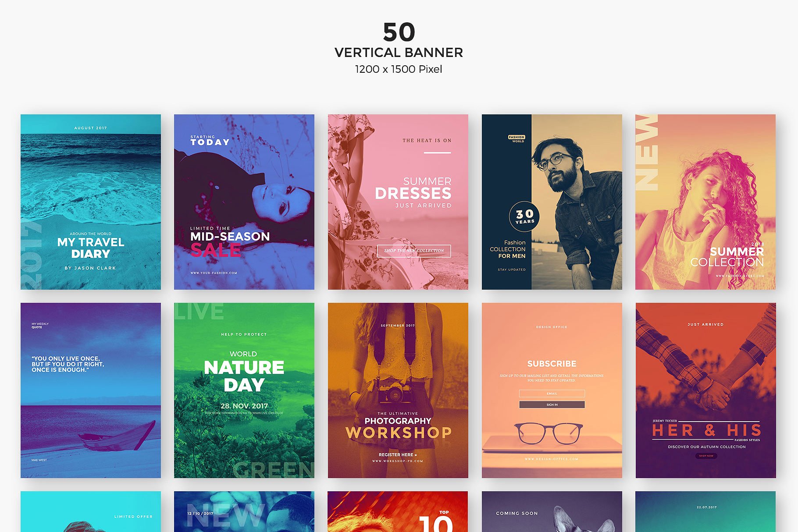Viewport: 798px width, 532px height.
Task: Open the World Nature Day banner
Action: [x=244, y=390]
